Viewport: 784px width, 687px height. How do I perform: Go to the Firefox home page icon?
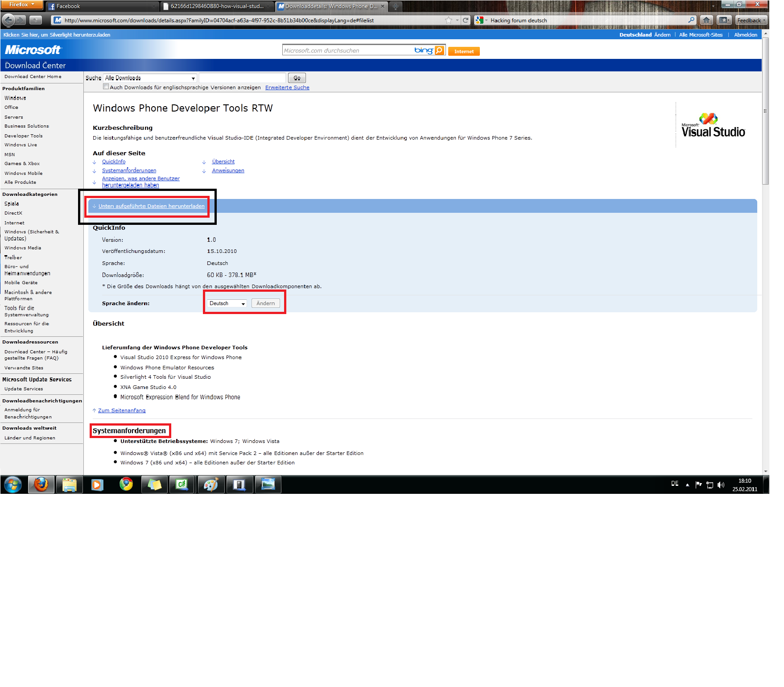[x=706, y=20]
